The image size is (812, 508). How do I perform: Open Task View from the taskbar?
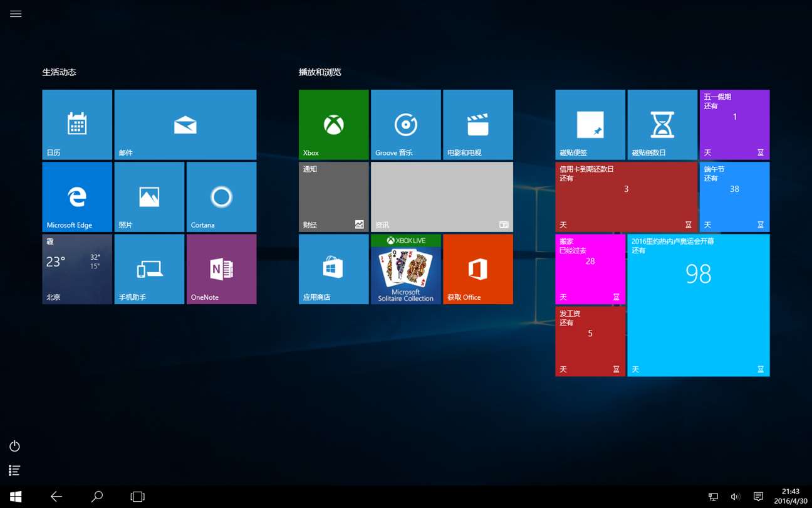[x=137, y=497]
